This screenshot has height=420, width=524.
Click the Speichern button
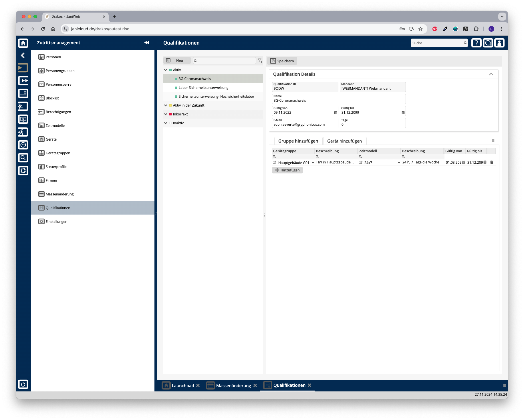282,61
